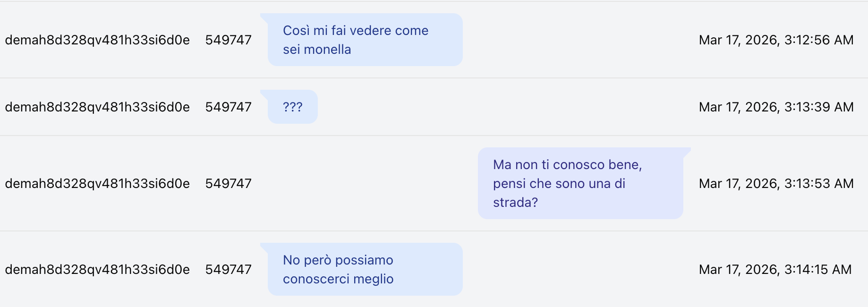The height and width of the screenshot is (307, 868).
Task: Click the word 'strada?' in the reply bubble
Action: click(515, 203)
